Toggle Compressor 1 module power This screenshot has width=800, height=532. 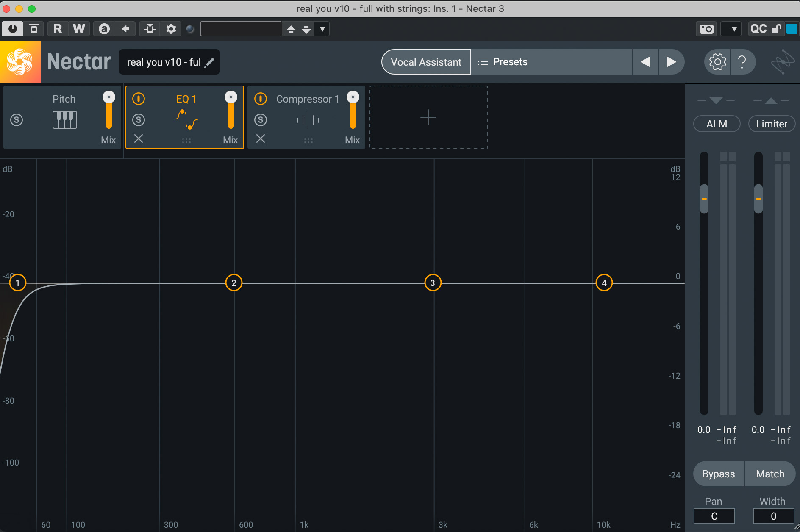click(261, 99)
